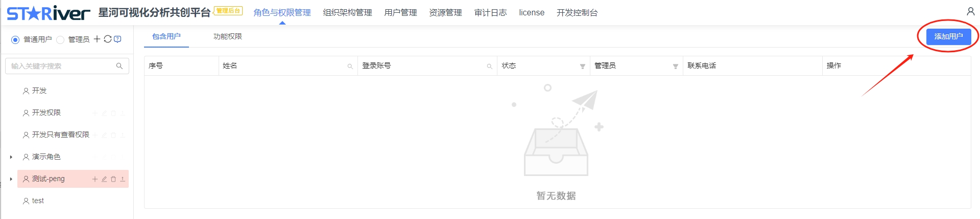
Task: Click the user profile icon at top right
Action: tap(970, 11)
